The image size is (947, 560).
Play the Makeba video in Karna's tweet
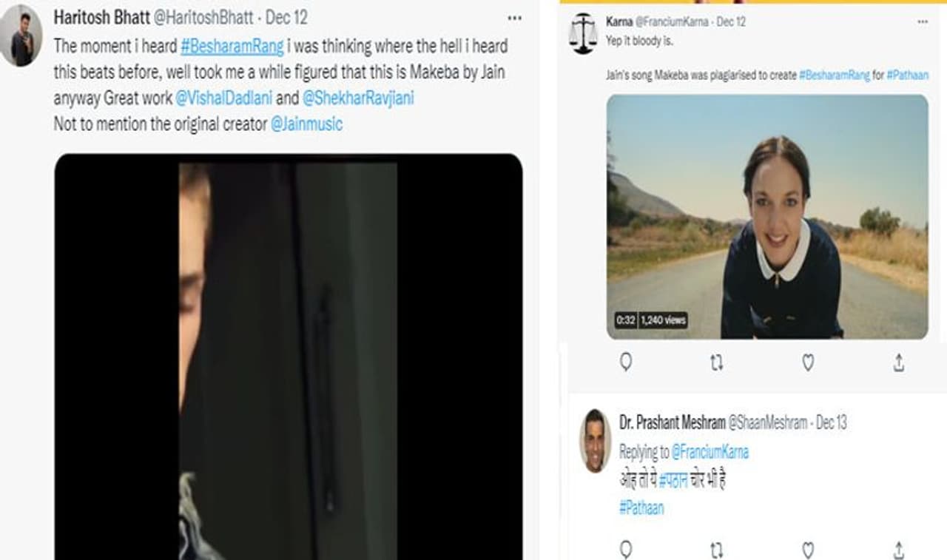click(x=767, y=217)
